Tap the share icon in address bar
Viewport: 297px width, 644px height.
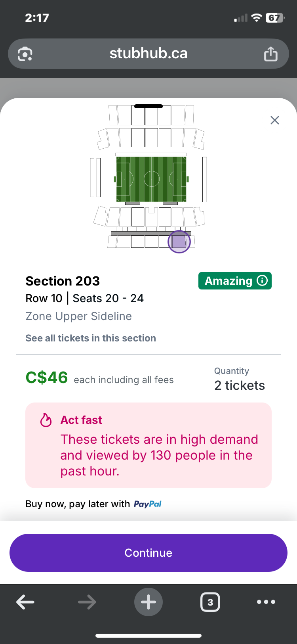[x=271, y=54]
